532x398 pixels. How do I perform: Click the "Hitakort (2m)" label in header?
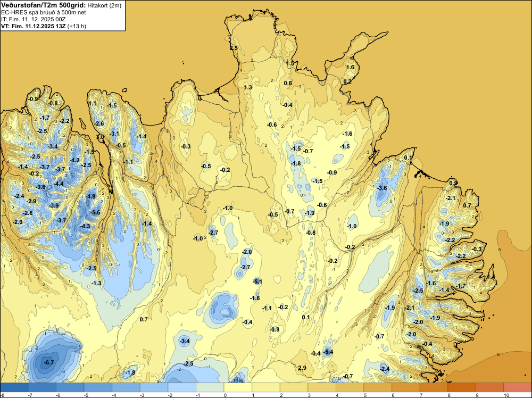point(104,5)
